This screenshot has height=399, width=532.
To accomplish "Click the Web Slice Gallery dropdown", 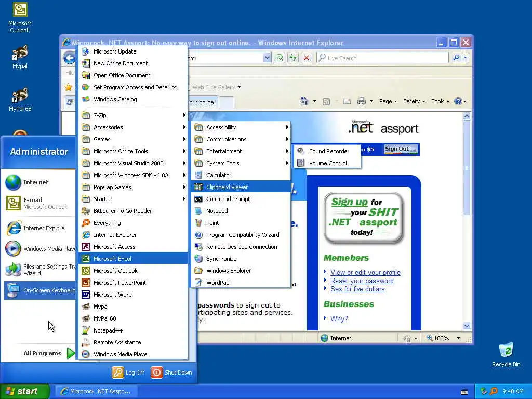I will click(x=215, y=87).
